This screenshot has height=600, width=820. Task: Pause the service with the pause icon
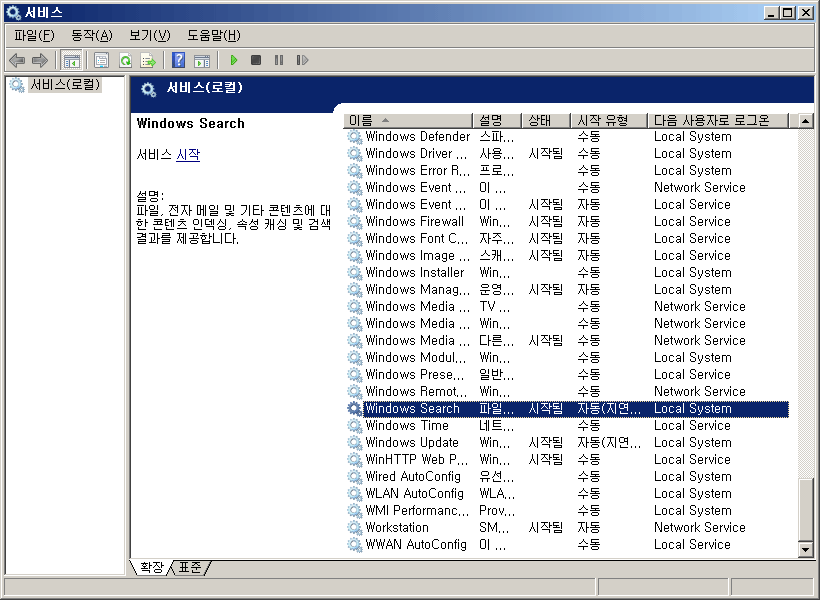point(279,61)
